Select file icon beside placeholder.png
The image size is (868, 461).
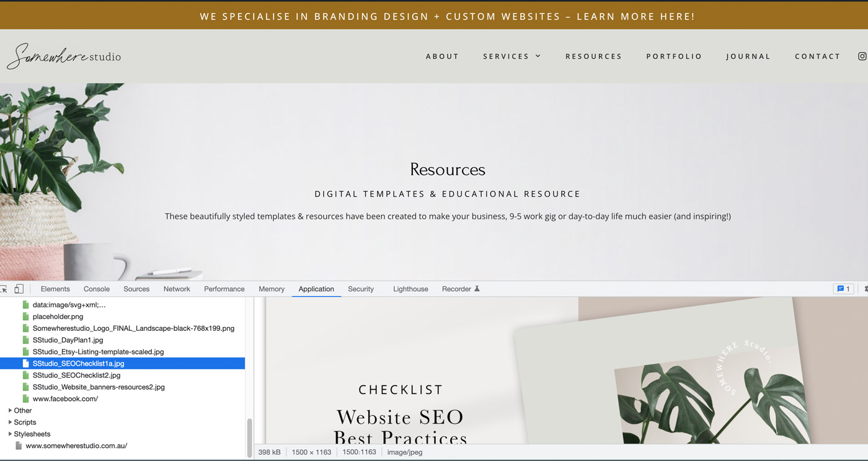(x=25, y=317)
